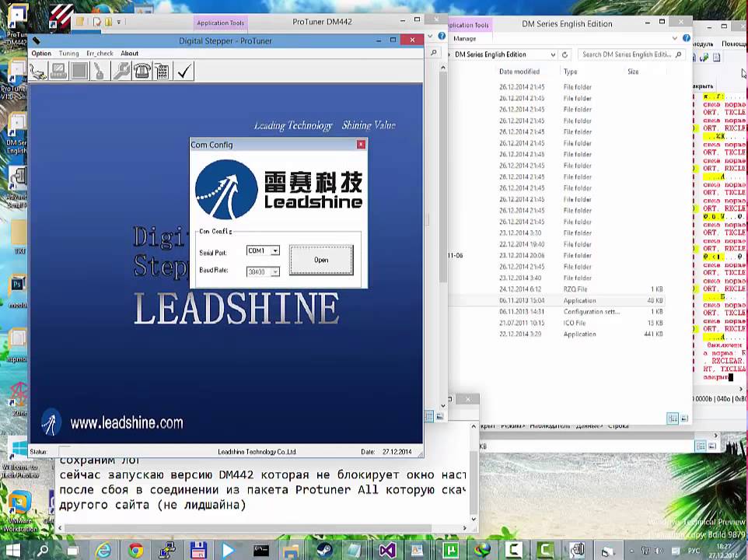Switch DM Series explorer to large icons view

tap(684, 418)
